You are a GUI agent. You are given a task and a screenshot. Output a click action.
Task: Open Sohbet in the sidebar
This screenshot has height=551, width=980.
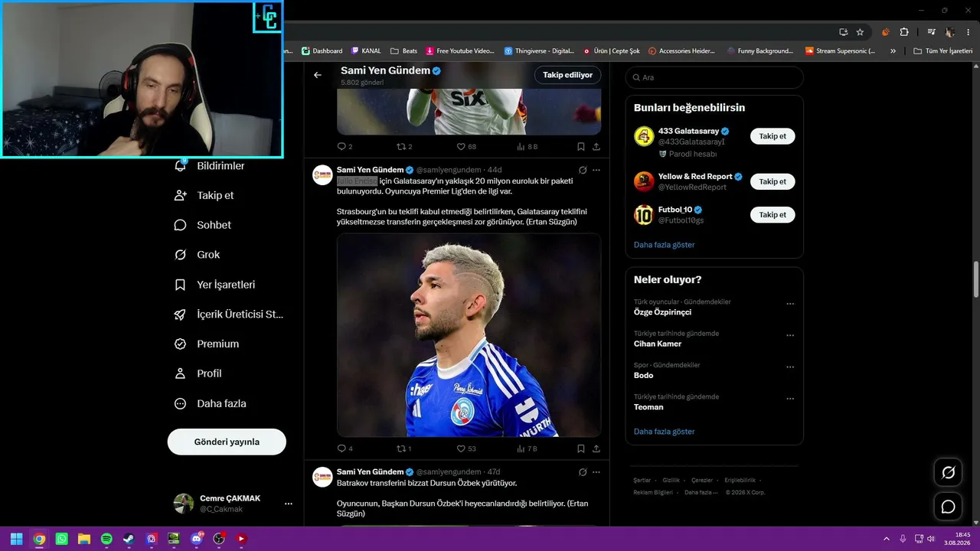203,225
